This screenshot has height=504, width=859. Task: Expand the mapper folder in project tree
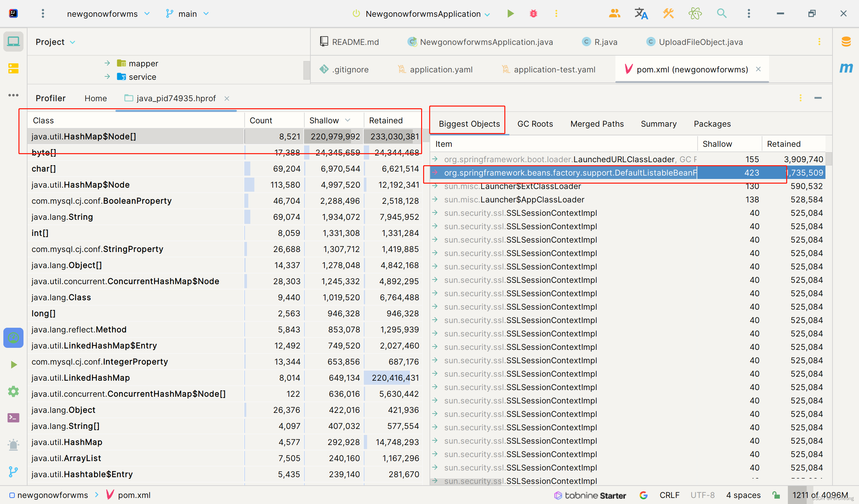tap(107, 63)
